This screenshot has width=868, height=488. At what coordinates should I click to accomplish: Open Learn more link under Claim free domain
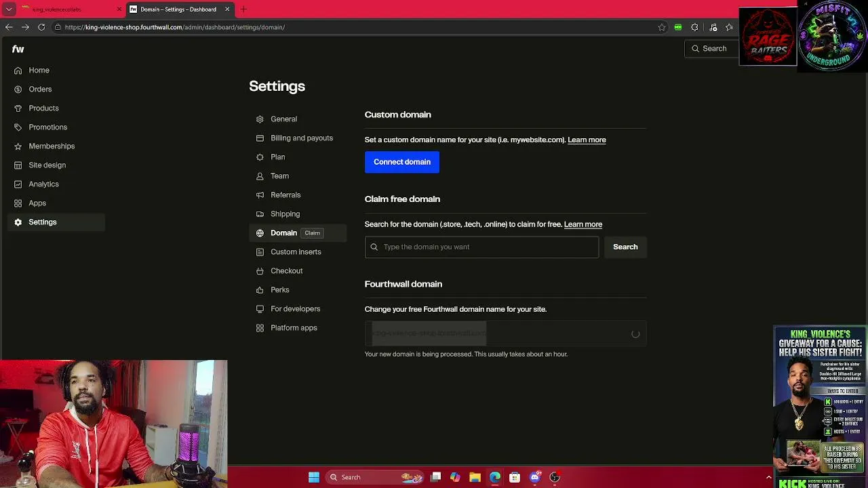(x=583, y=224)
